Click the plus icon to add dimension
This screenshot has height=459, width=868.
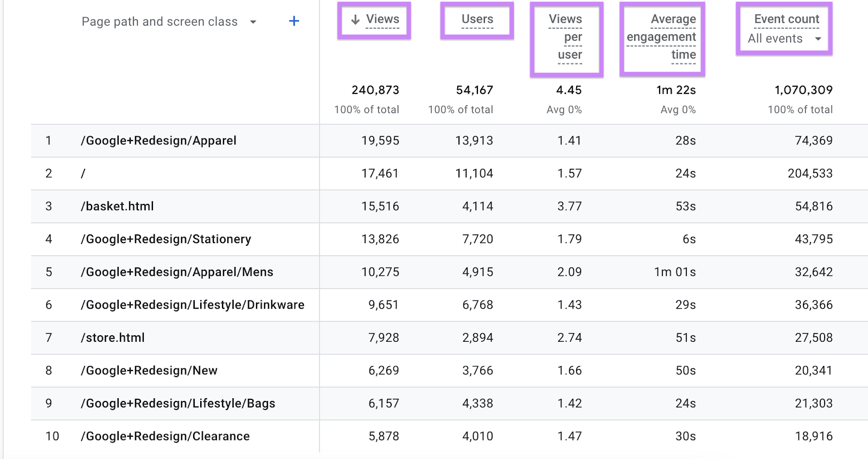tap(293, 21)
